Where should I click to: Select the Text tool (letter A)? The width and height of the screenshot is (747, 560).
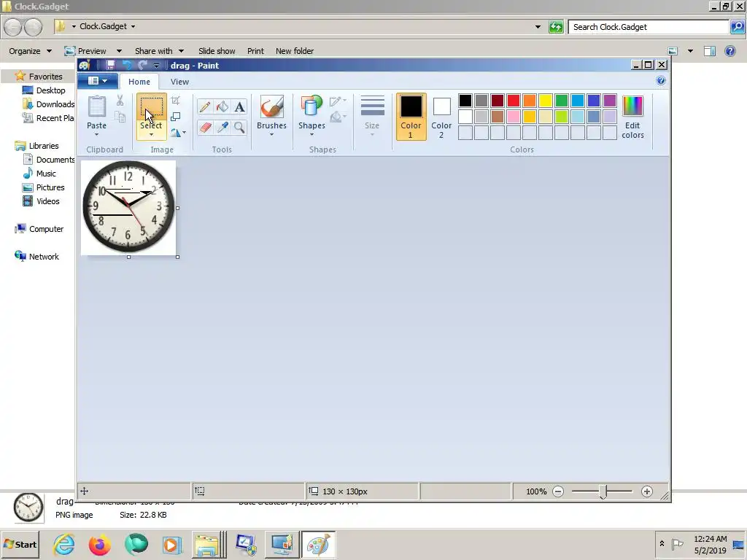click(x=239, y=106)
